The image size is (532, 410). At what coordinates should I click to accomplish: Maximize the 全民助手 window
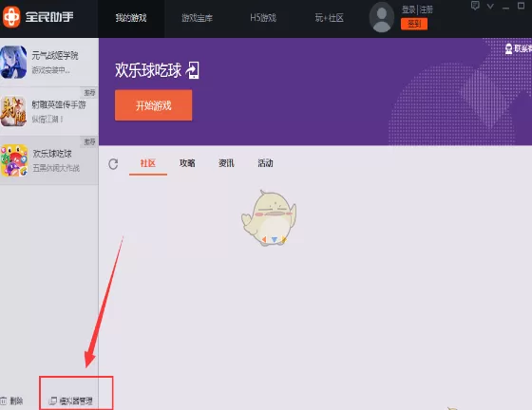pyautogui.click(x=522, y=6)
